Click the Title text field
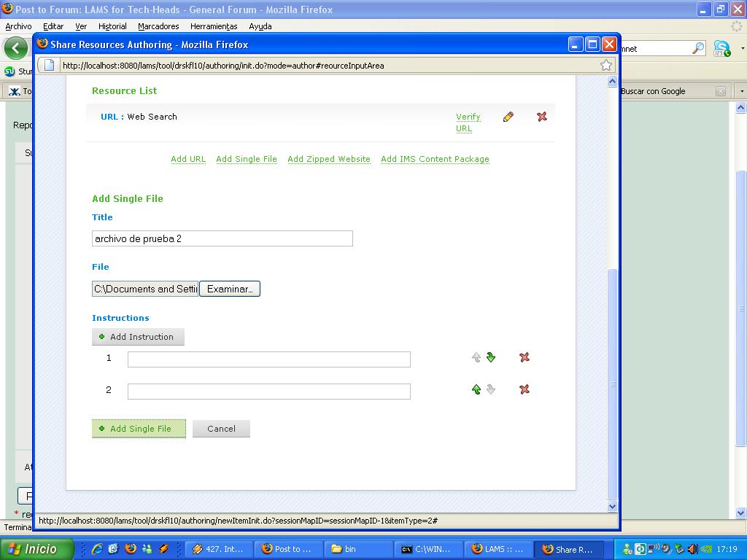The height and width of the screenshot is (560, 747). [222, 238]
